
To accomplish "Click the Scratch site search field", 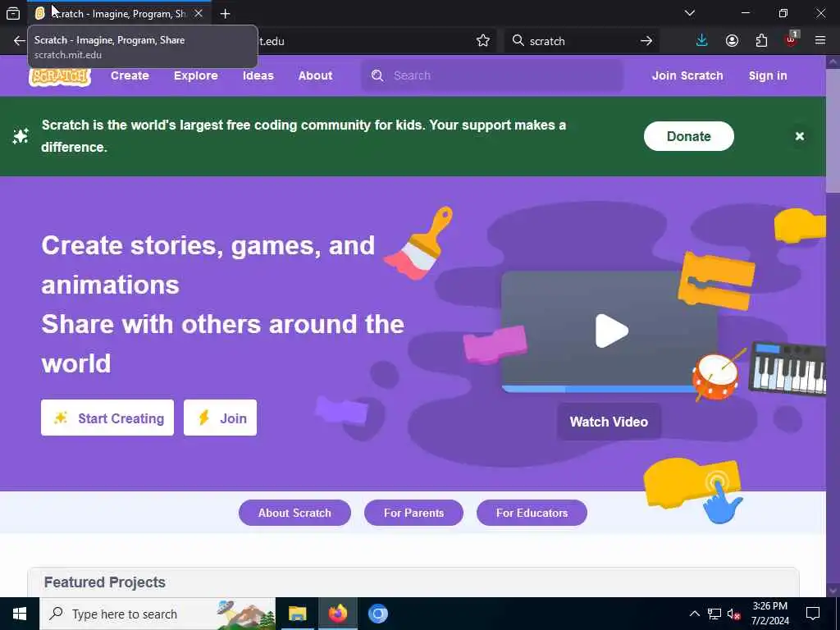I will click(x=492, y=75).
